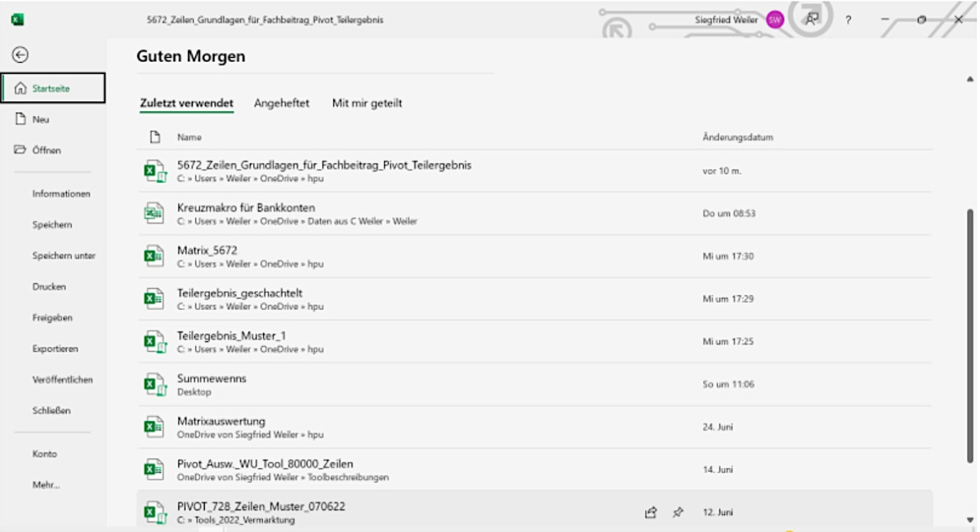Open the Neu menu item

coord(40,119)
